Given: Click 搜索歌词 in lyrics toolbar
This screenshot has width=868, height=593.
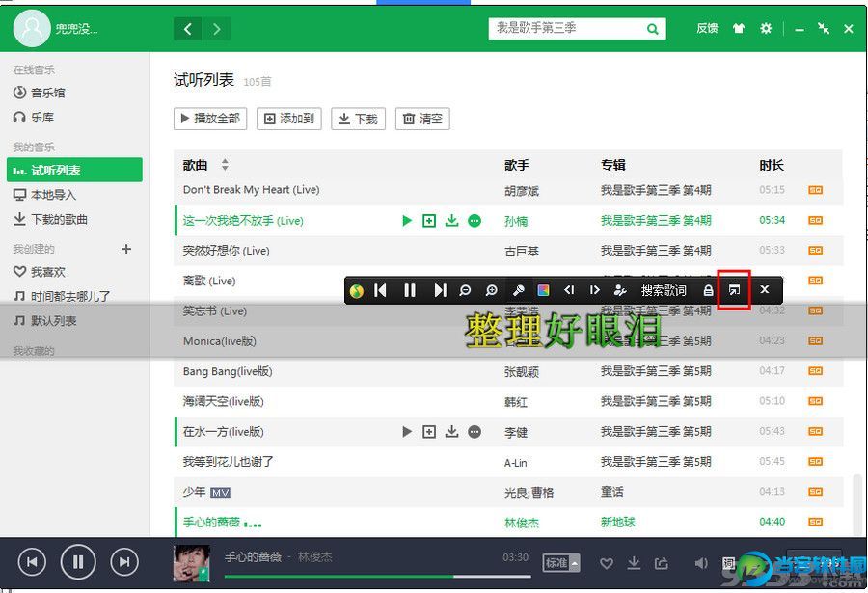Looking at the screenshot, I should tap(664, 290).
